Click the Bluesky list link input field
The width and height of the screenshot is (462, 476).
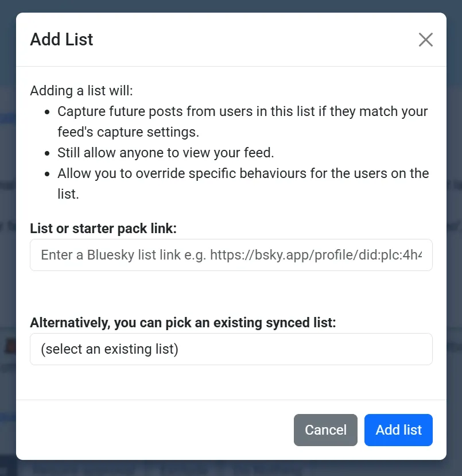[x=231, y=255]
